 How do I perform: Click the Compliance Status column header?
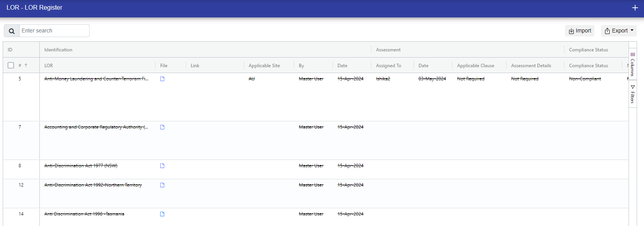[x=588, y=66]
